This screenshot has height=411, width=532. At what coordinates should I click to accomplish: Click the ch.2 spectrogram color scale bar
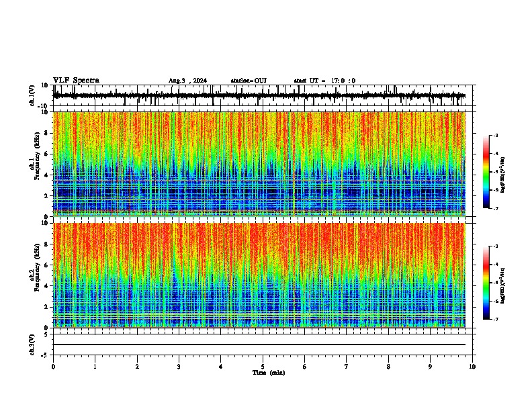[x=486, y=283]
